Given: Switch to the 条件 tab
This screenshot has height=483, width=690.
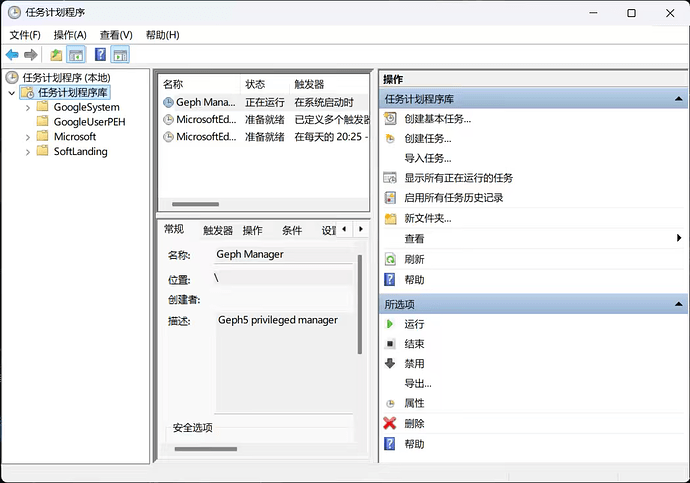Looking at the screenshot, I should [292, 231].
